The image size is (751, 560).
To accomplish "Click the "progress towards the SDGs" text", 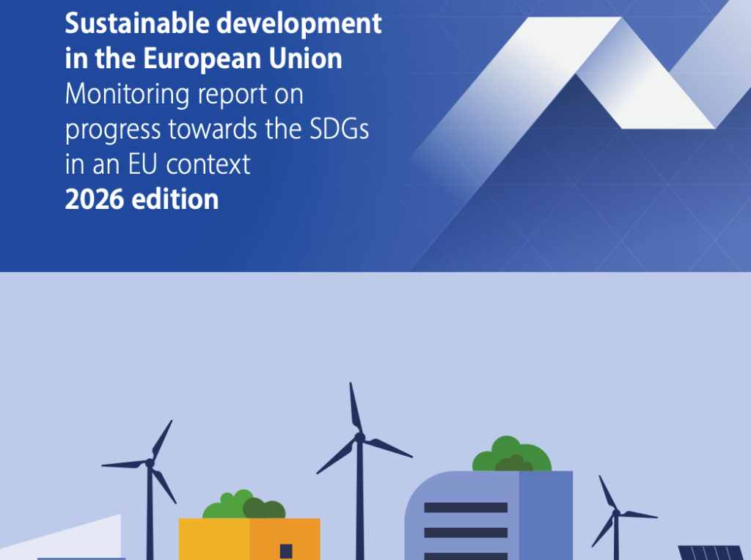I will (217, 129).
